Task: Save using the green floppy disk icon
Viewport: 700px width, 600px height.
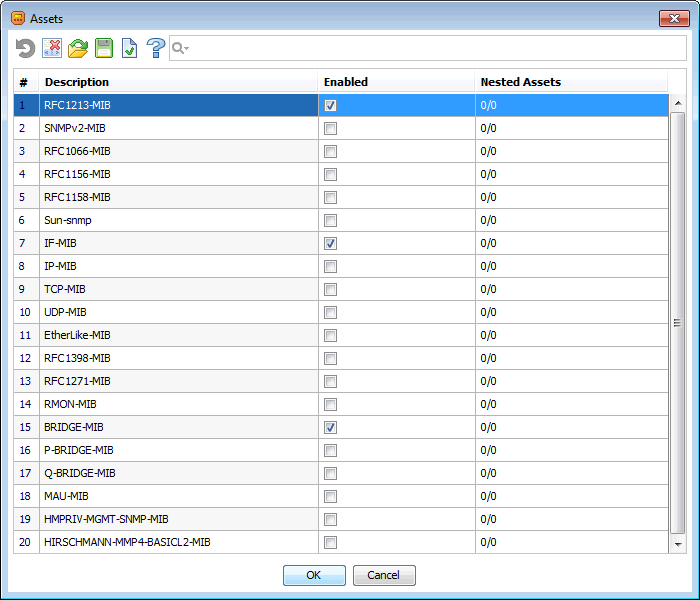Action: pyautogui.click(x=104, y=48)
